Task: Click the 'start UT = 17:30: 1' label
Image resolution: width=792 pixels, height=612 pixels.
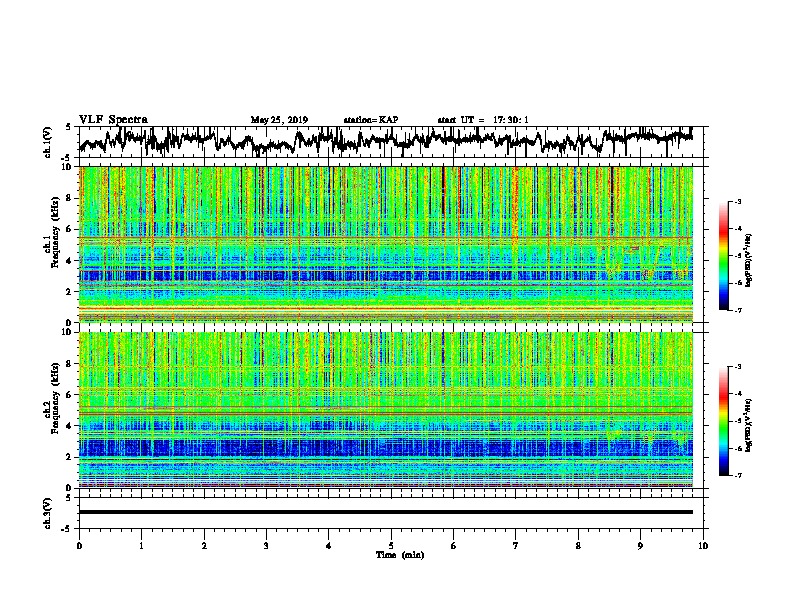Action: pyautogui.click(x=483, y=120)
